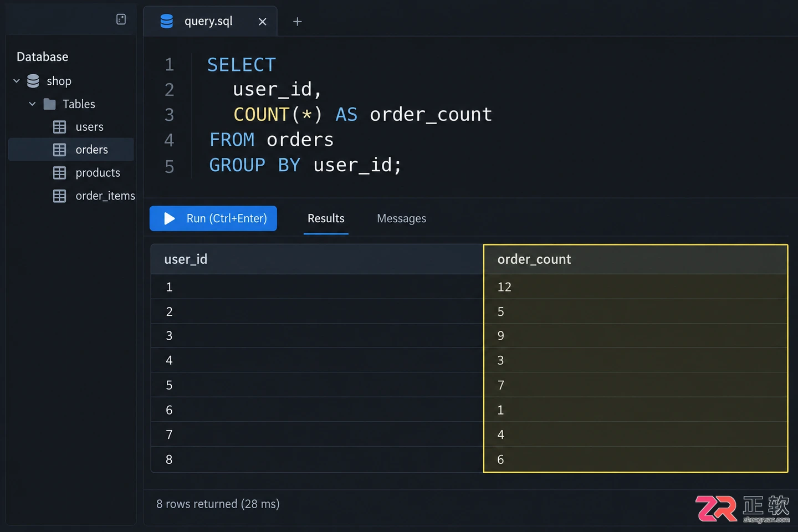Click the orders table grid icon
Image resolution: width=798 pixels, height=532 pixels.
pyautogui.click(x=59, y=150)
